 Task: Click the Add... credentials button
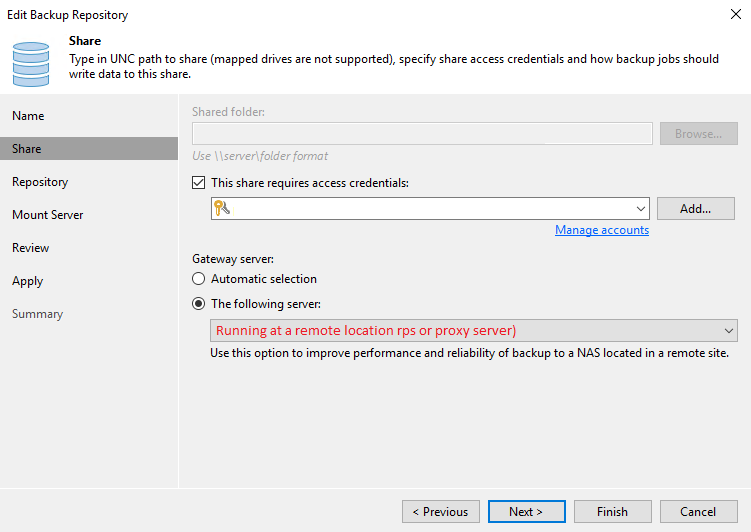695,208
